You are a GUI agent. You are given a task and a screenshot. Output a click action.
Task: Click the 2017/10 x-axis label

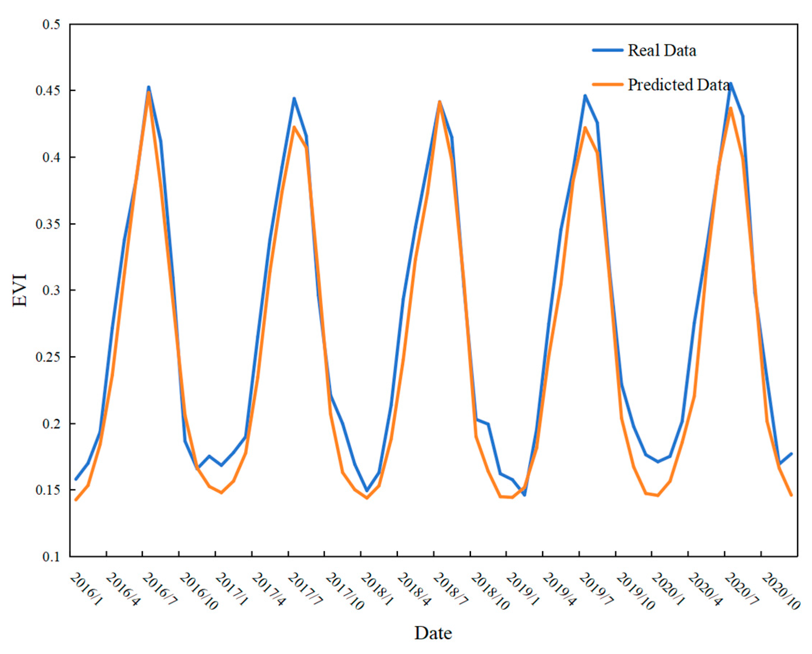pos(344,592)
